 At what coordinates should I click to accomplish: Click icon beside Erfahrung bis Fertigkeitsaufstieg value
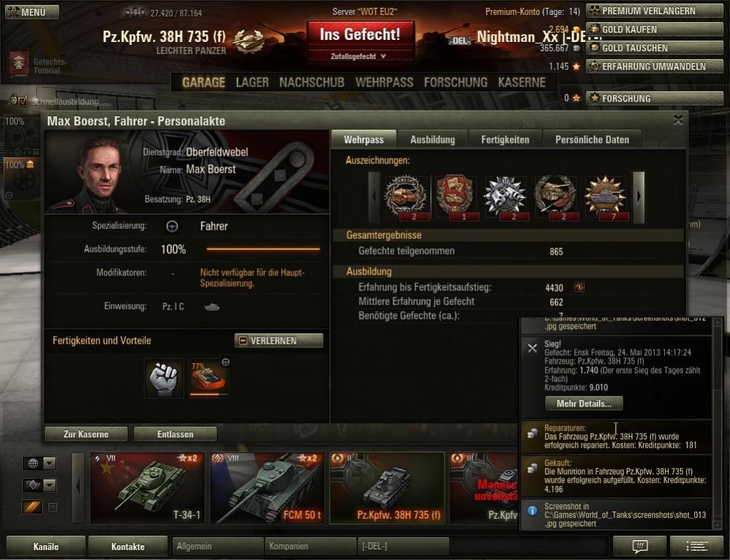tap(579, 287)
